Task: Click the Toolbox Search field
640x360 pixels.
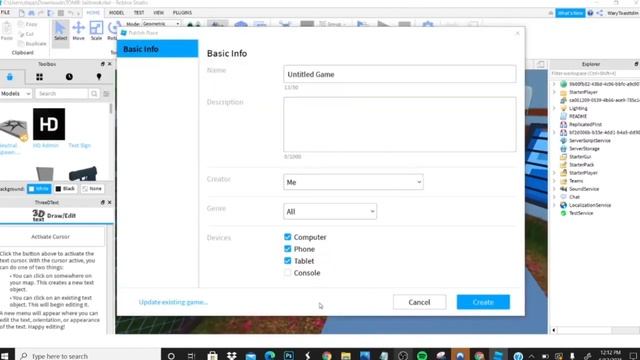Action: tap(62, 93)
